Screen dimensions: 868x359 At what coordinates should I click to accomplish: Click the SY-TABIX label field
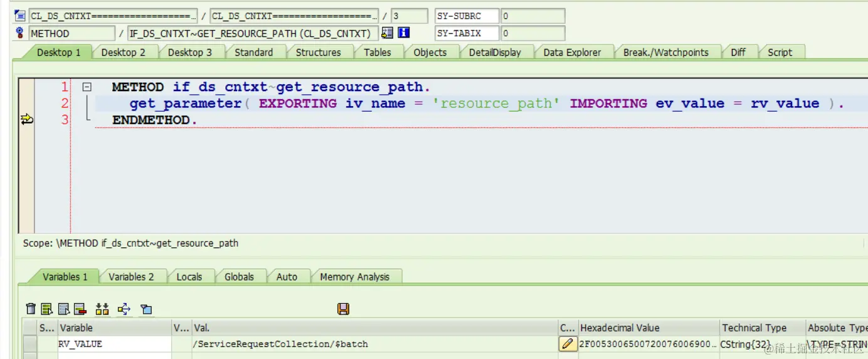point(467,33)
